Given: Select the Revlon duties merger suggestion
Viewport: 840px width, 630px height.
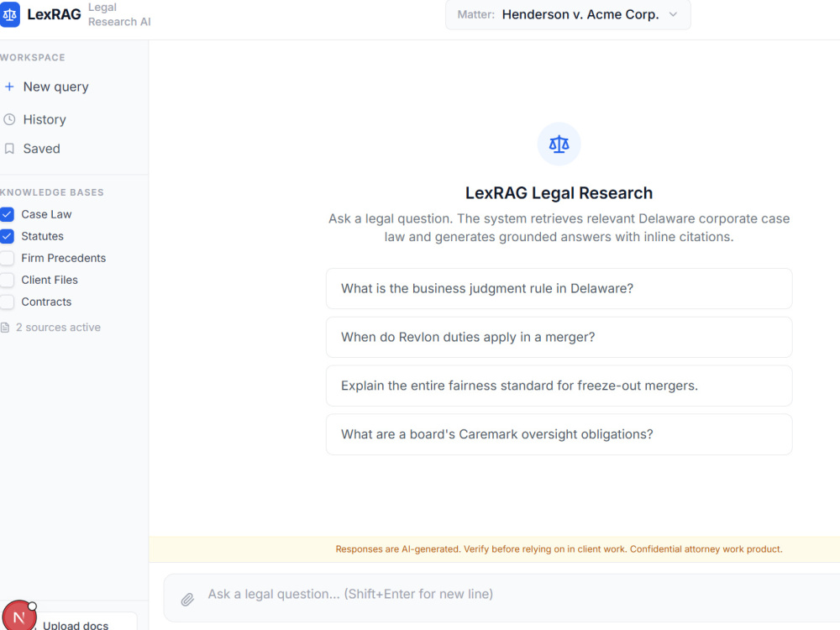Looking at the screenshot, I should 559,337.
